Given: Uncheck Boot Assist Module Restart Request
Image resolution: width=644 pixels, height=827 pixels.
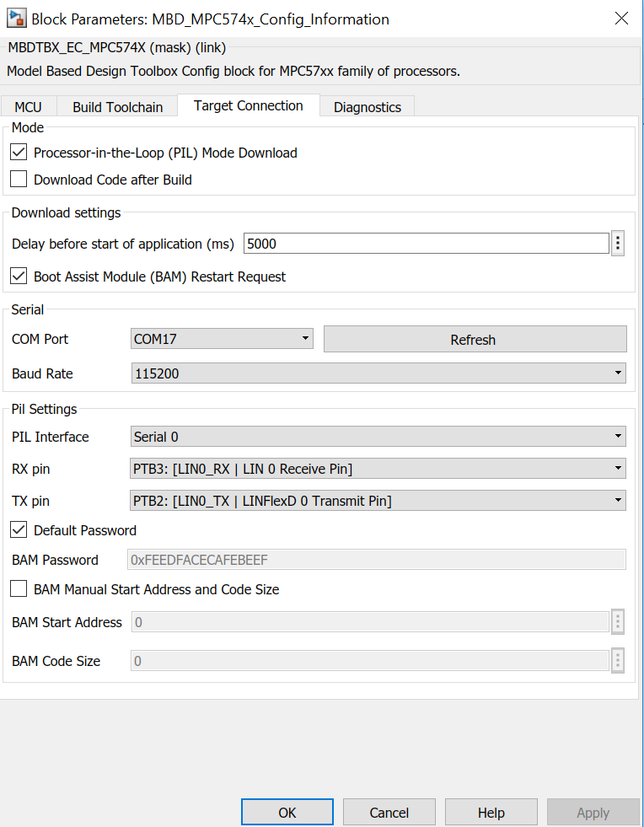Looking at the screenshot, I should point(19,277).
